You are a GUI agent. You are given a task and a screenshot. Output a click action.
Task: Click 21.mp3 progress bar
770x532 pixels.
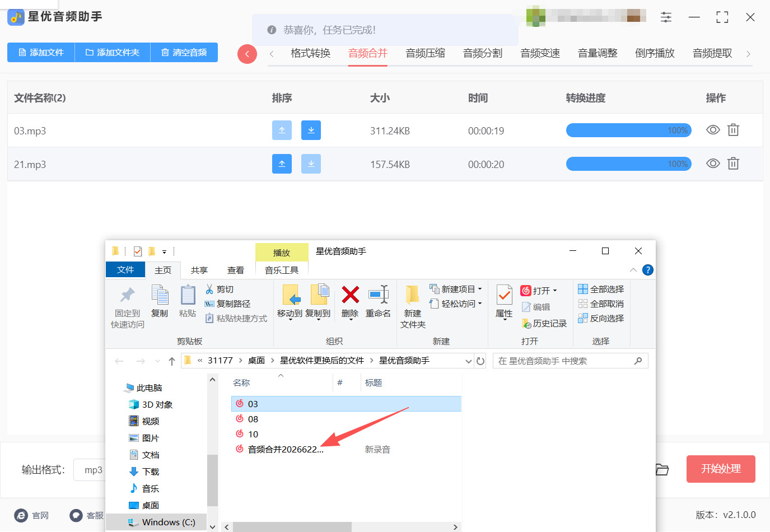click(629, 164)
